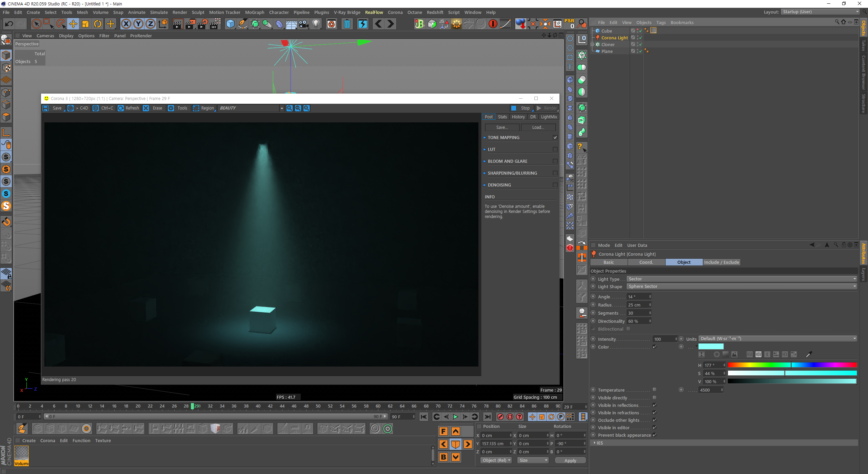Open the Light Shape dropdown
868x474 pixels.
click(x=742, y=286)
